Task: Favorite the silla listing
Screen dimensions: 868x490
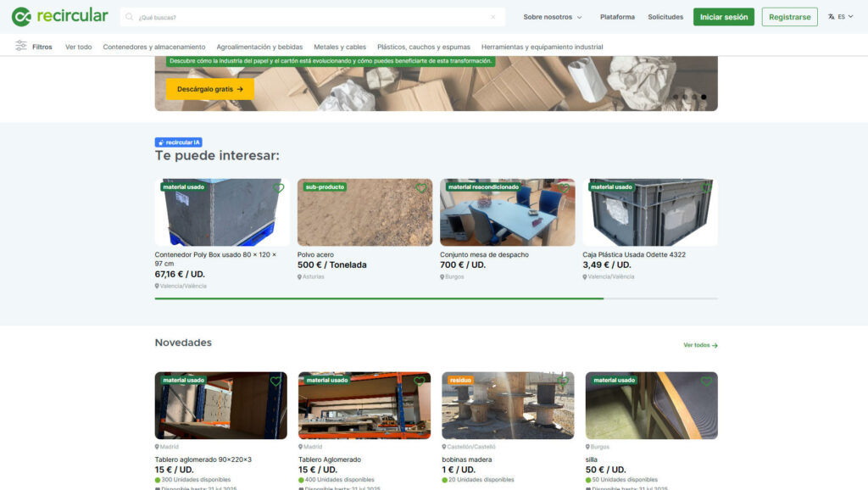Action: [706, 381]
